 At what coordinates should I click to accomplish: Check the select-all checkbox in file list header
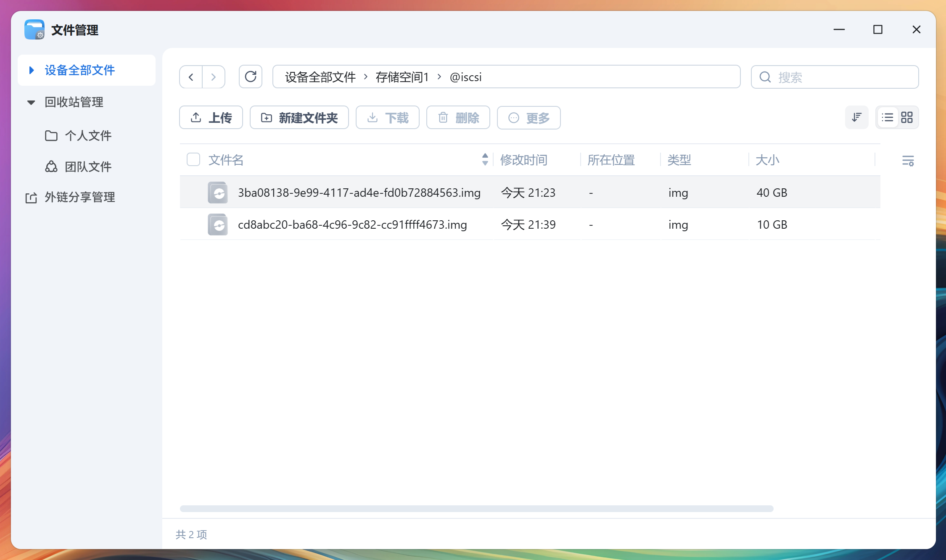(x=193, y=160)
